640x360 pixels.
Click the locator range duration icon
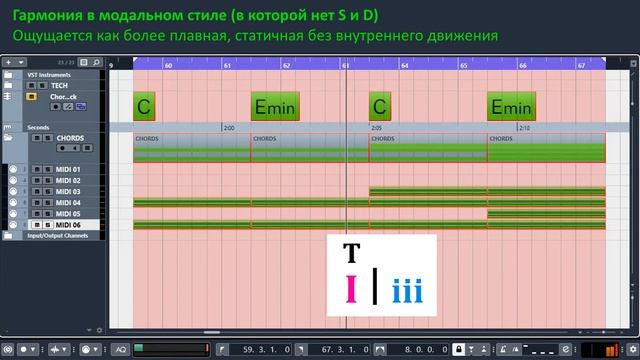coord(380,349)
